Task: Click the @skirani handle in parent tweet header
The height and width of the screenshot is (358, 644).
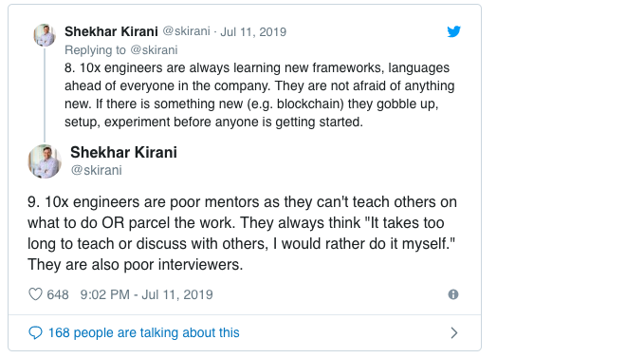Action: [x=187, y=31]
